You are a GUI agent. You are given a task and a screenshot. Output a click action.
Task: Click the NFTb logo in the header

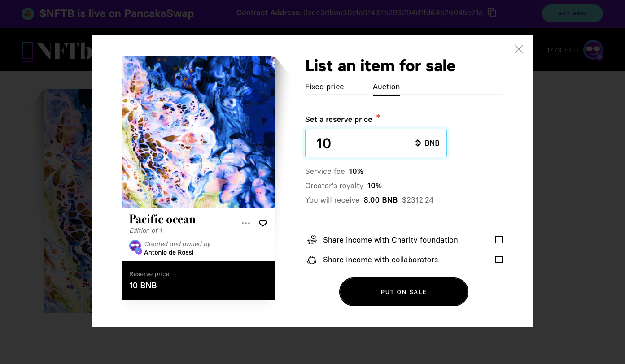(56, 52)
